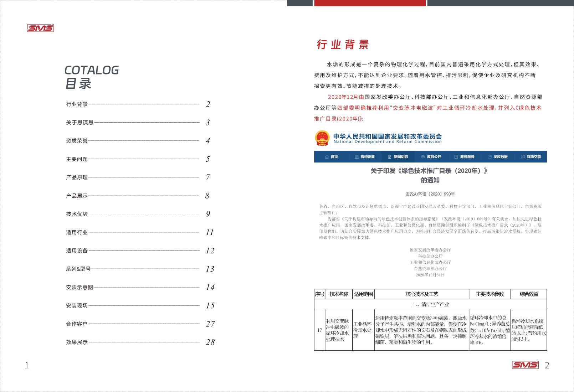Click the news icon beside 新闻动态

tap(389, 157)
